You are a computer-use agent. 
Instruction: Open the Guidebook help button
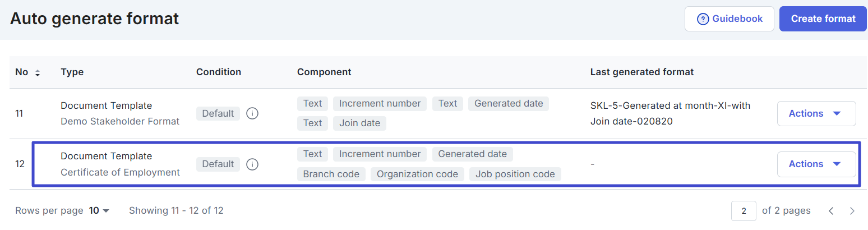tap(729, 19)
